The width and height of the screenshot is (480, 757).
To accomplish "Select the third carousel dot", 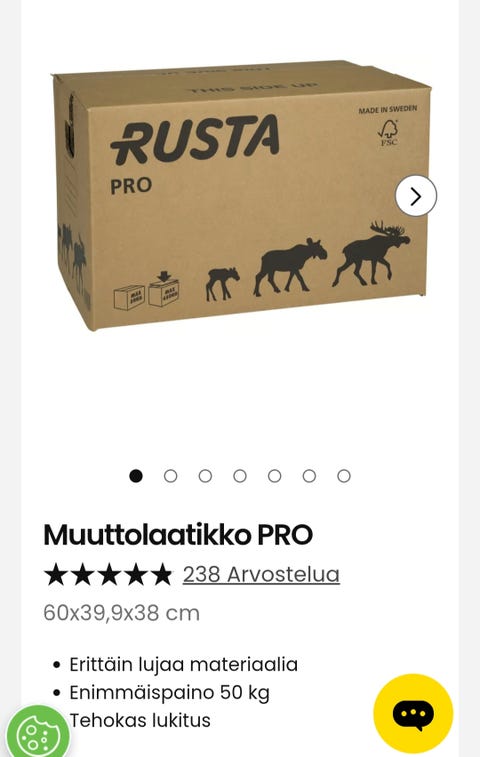I will coord(205,476).
